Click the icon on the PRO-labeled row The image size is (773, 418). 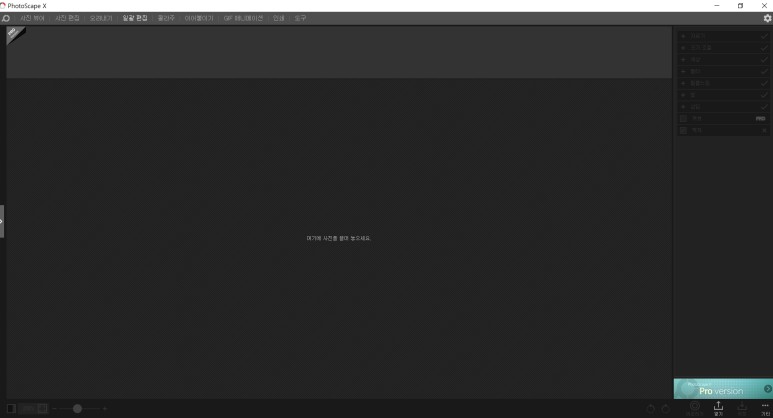(x=683, y=118)
